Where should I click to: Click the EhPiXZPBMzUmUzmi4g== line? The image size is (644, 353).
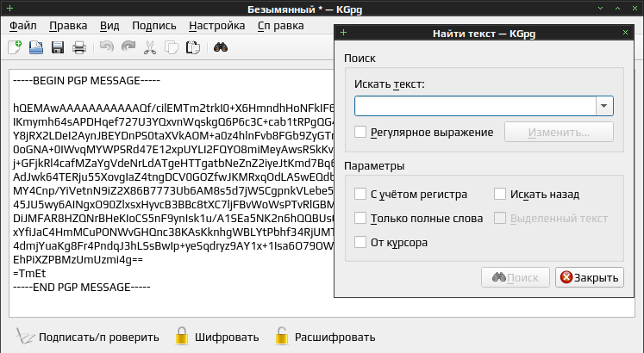(78, 259)
